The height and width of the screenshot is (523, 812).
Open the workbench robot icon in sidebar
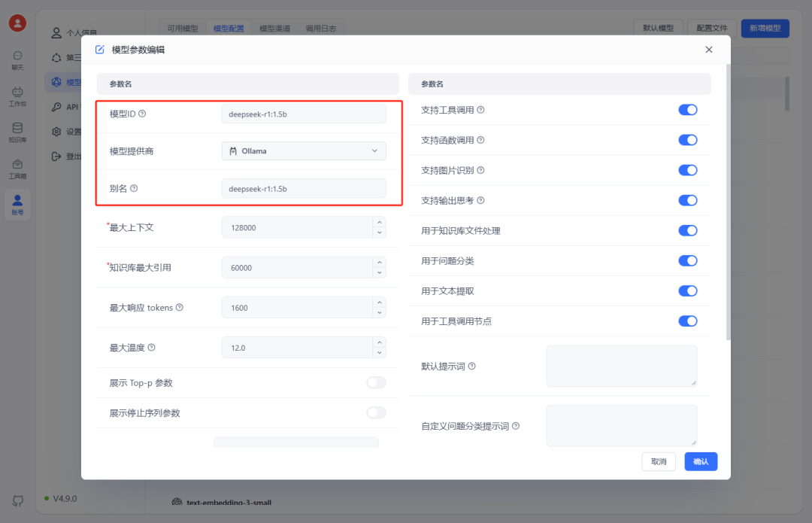click(17, 92)
